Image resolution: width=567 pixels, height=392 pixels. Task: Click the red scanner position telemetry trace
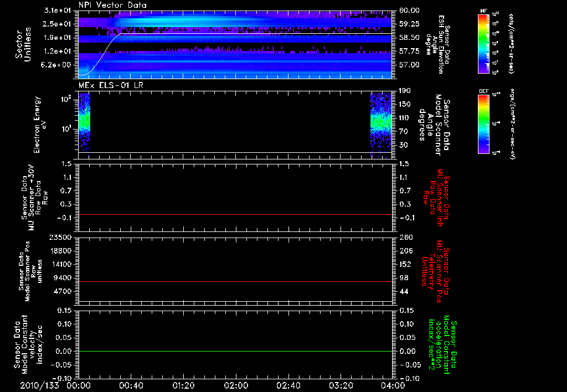[235, 281]
